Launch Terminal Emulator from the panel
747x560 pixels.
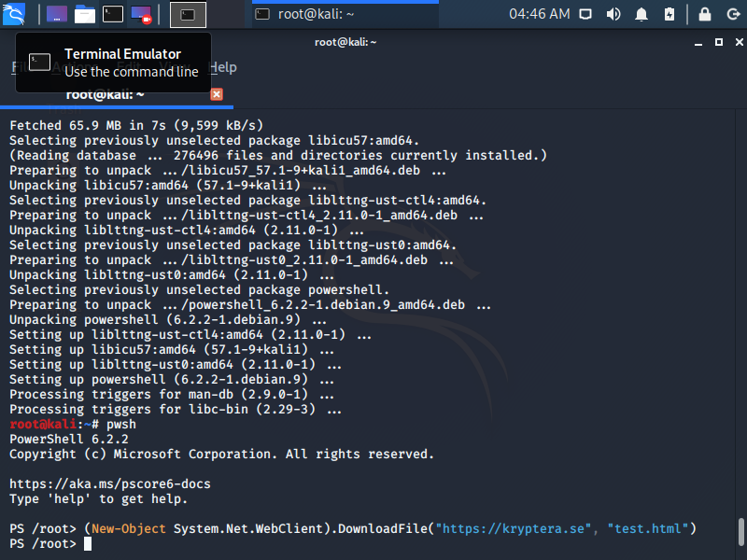click(113, 14)
